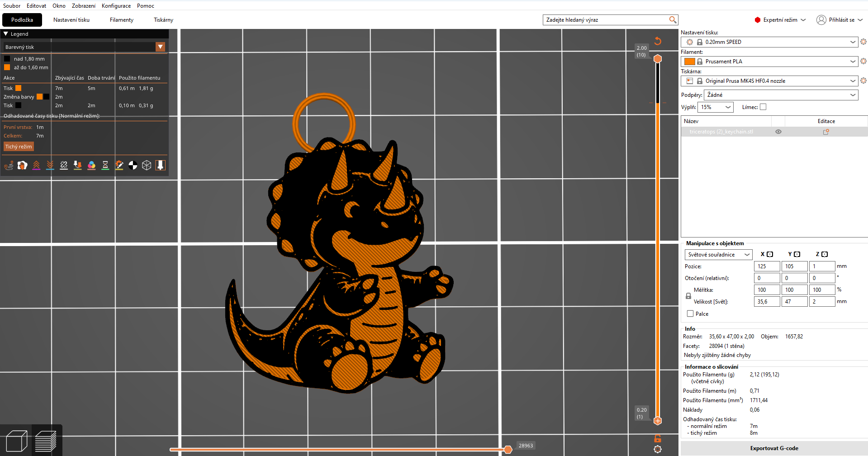Expand the Výplň 15% dropdown

pyautogui.click(x=715, y=107)
